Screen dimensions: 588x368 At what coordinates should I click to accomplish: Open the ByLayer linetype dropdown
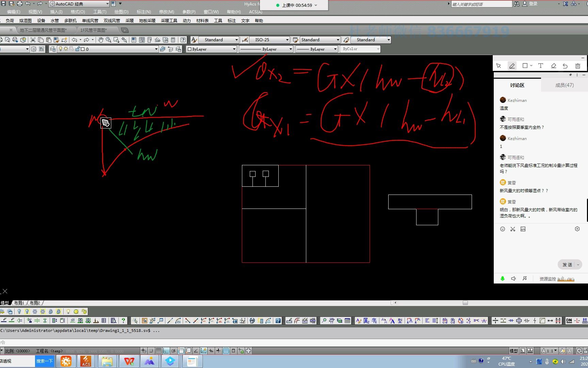(266, 49)
